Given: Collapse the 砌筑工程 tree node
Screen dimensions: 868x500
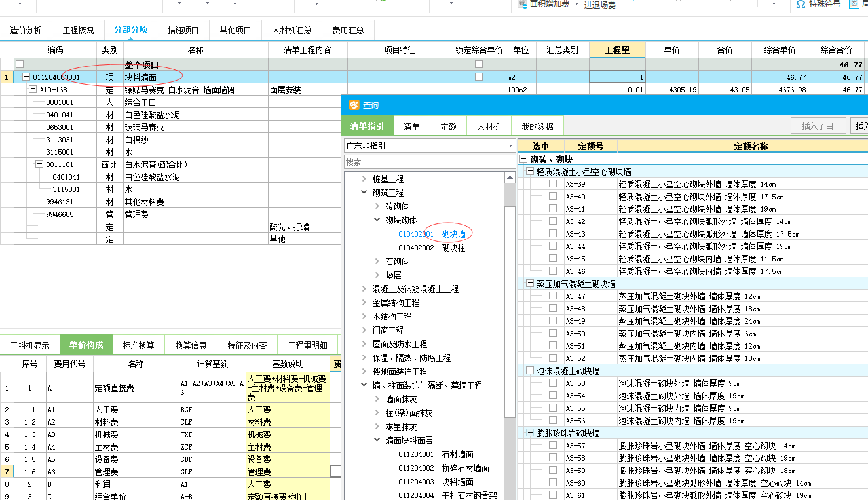Looking at the screenshot, I should 364,193.
